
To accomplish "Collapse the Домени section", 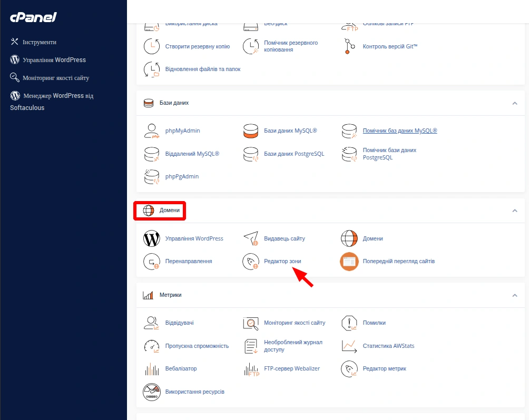I will tap(515, 209).
